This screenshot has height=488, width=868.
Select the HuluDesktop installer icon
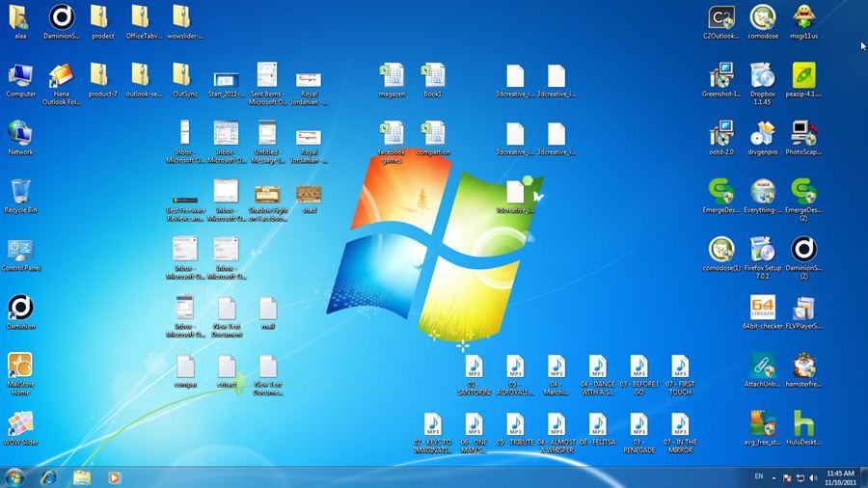click(803, 424)
